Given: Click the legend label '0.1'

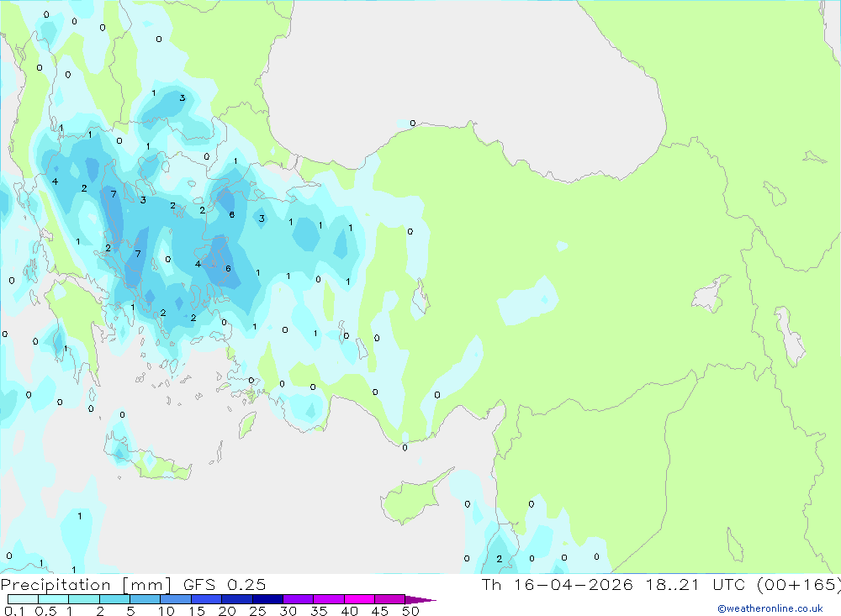Looking at the screenshot, I should 14,611.
